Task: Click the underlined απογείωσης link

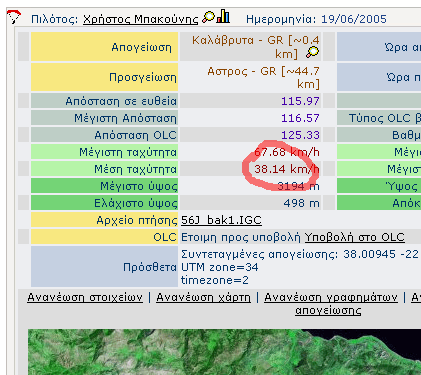Action: (x=328, y=310)
